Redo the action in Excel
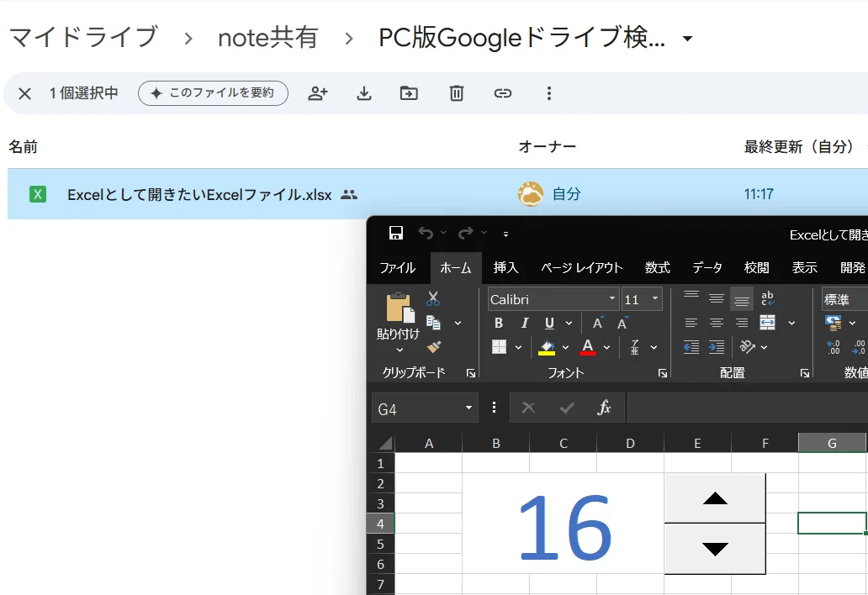Screen dimensions: 868x595 (x=466, y=233)
